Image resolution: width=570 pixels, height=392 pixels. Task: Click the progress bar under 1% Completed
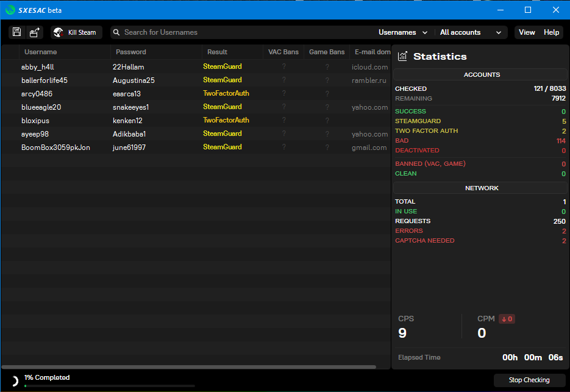tap(109, 386)
